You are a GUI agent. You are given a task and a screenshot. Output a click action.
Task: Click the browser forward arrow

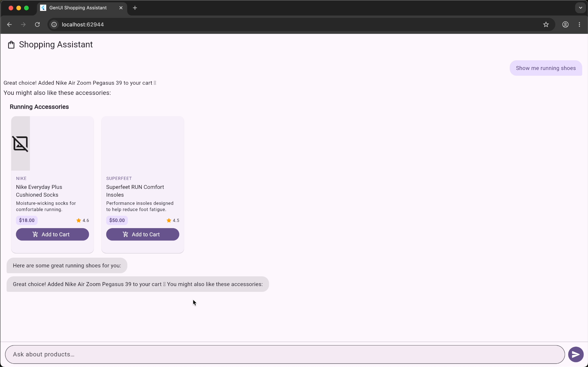(23, 25)
